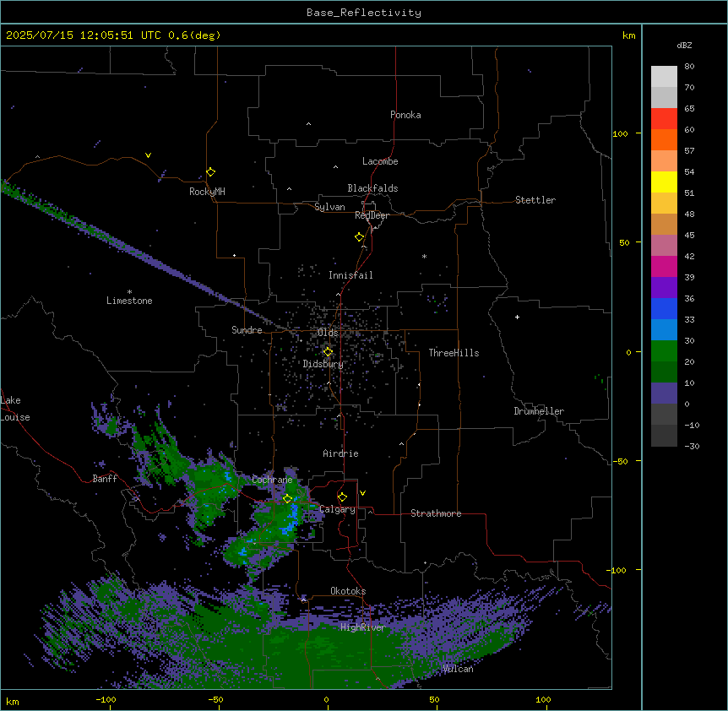Click the Olds city label
Screen dimensions: 728x711
(x=328, y=333)
